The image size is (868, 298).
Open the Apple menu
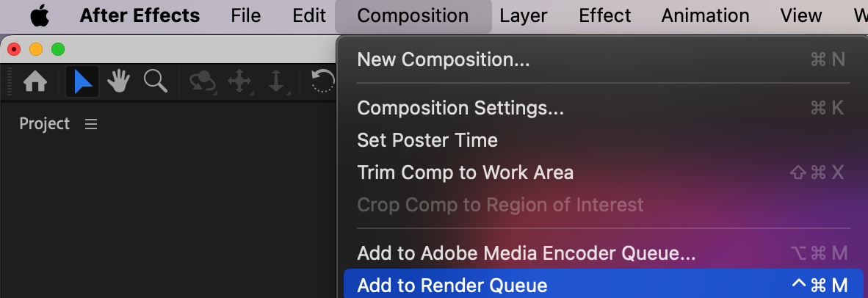[x=39, y=15]
